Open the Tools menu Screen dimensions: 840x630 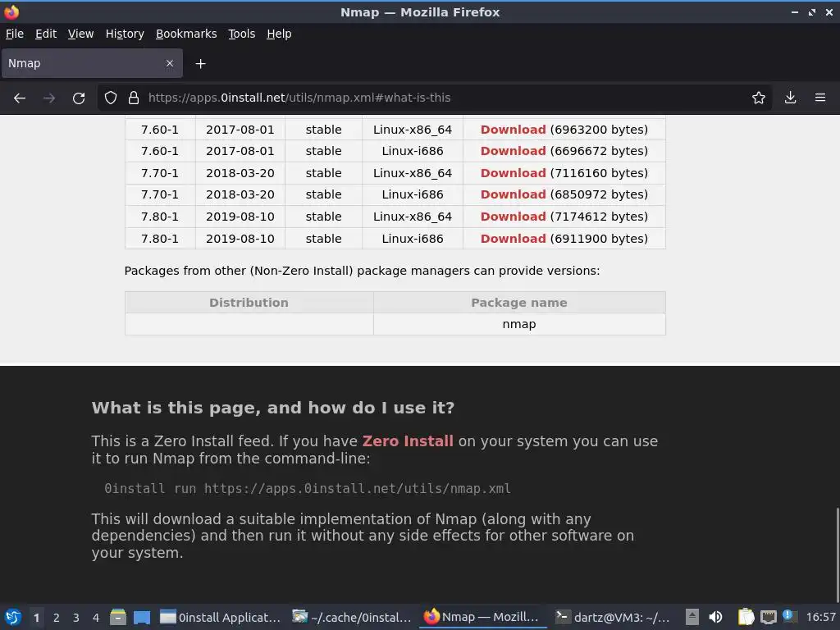pyautogui.click(x=242, y=34)
